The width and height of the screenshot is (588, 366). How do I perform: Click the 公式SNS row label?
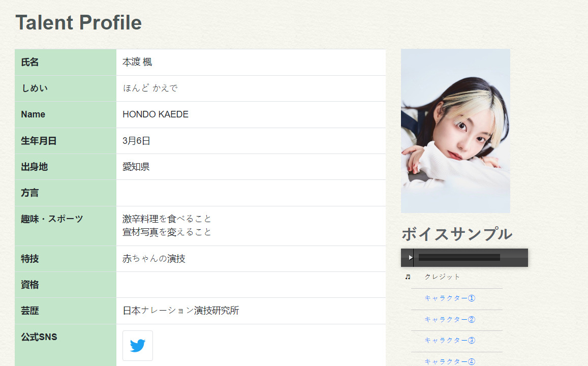click(x=39, y=337)
